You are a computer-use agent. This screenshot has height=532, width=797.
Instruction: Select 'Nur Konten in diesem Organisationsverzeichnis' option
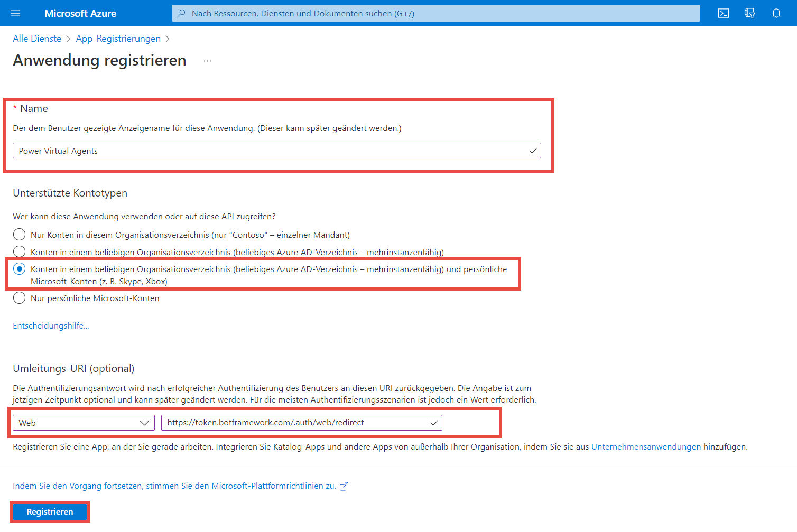pos(20,235)
